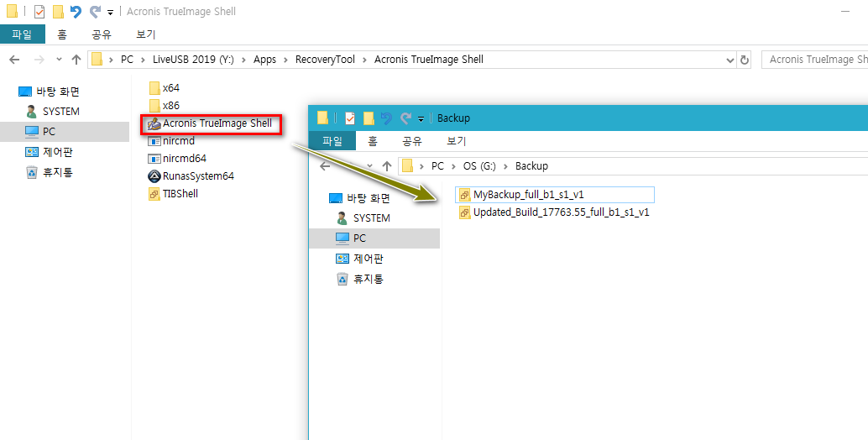Expand chevron after LiveUSB 2019 (Y:) in address bar
The width and height of the screenshot is (868, 440).
[244, 60]
